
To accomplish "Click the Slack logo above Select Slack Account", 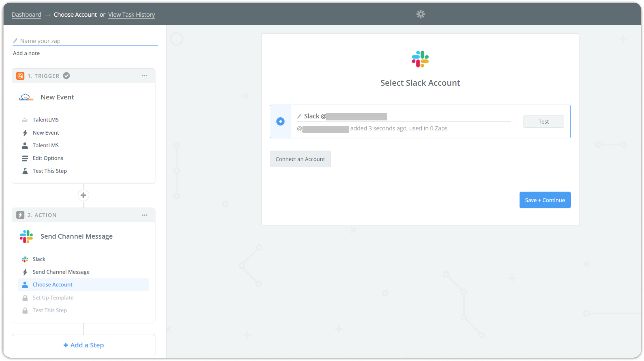I will (x=420, y=59).
